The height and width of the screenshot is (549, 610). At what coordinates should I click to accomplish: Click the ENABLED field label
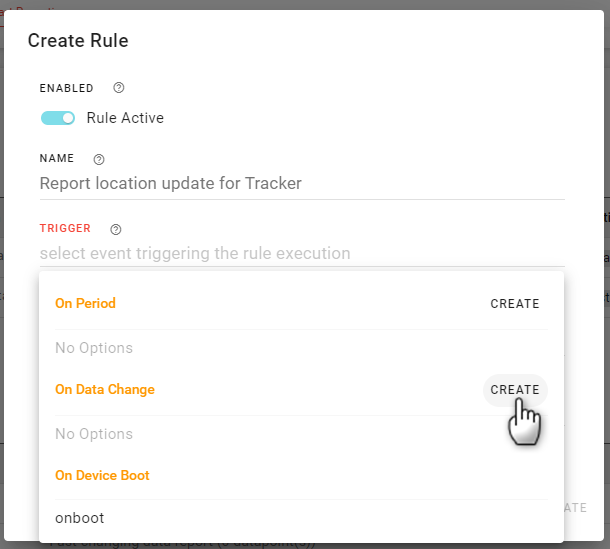click(66, 88)
